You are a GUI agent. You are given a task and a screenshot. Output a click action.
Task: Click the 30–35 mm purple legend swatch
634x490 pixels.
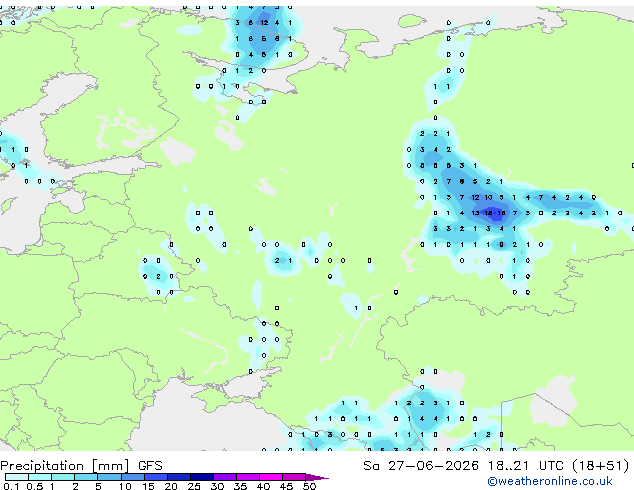click(x=224, y=477)
